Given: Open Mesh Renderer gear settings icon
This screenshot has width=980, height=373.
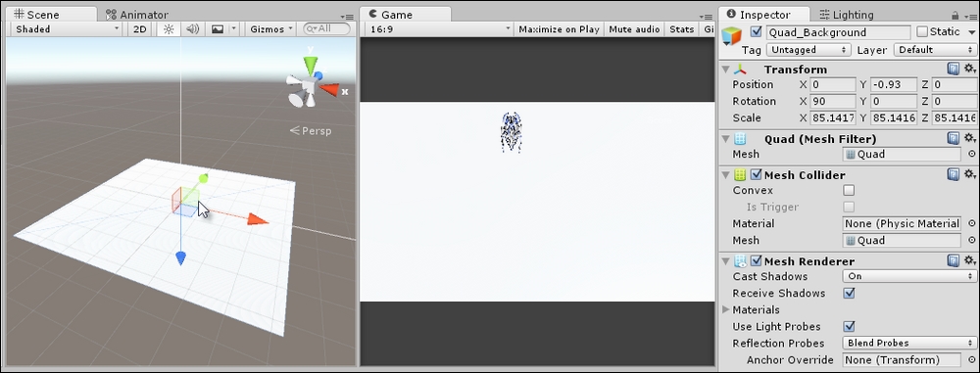Looking at the screenshot, I should pos(969,261).
